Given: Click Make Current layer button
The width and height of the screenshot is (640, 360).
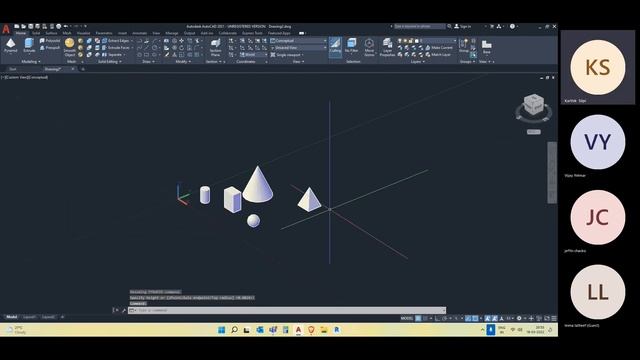Looking at the screenshot, I should point(439,48).
